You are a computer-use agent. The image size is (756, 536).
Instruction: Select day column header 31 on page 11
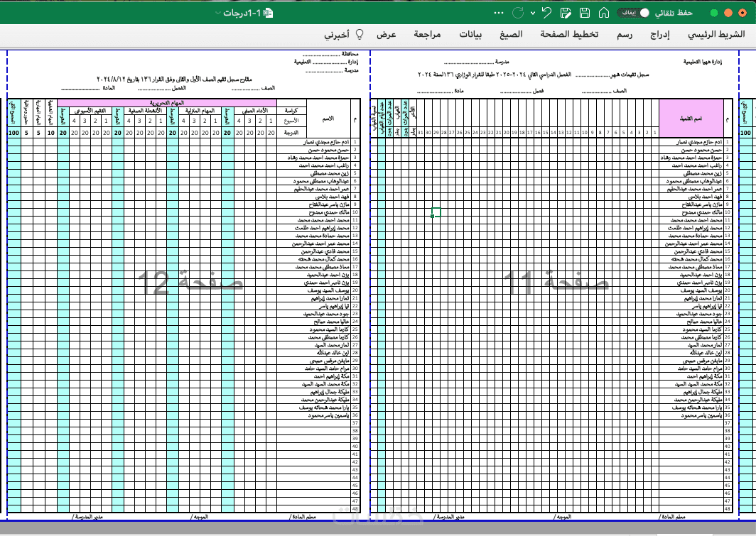tap(421, 133)
